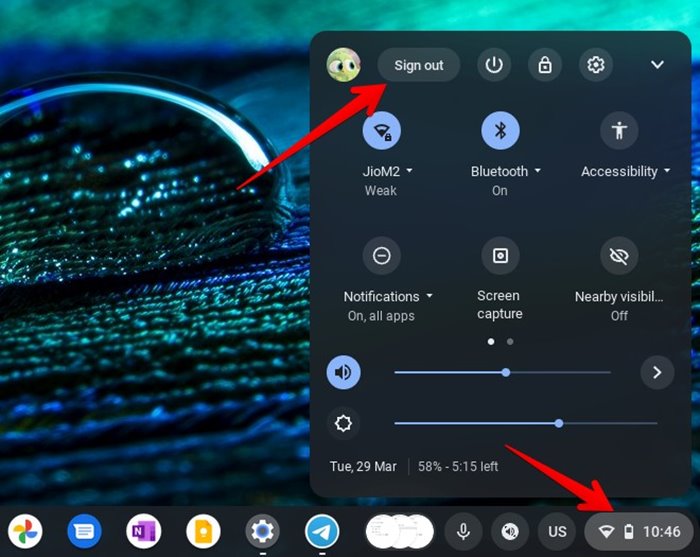This screenshot has width=700, height=557.
Task: Click the Sign out button
Action: pyautogui.click(x=419, y=65)
